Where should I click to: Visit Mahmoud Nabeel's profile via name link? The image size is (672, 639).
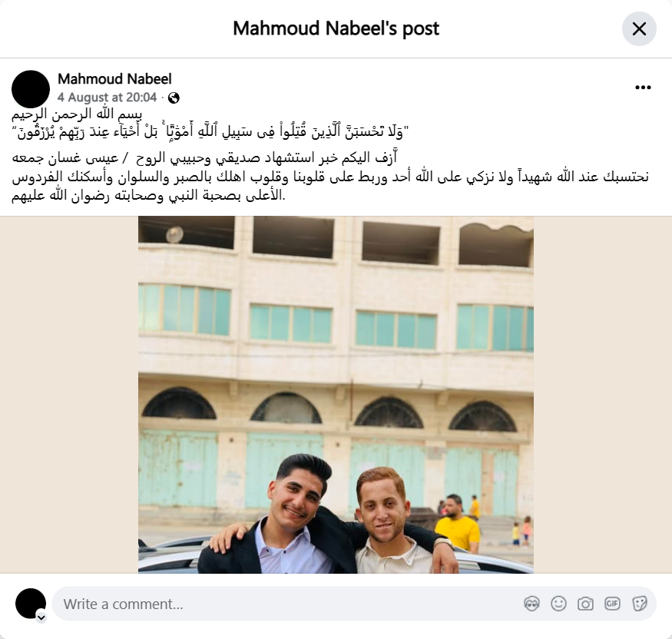[x=114, y=79]
